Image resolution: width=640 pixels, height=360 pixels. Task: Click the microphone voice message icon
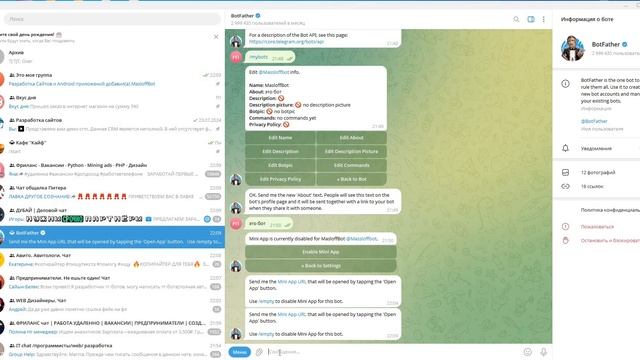[544, 352]
